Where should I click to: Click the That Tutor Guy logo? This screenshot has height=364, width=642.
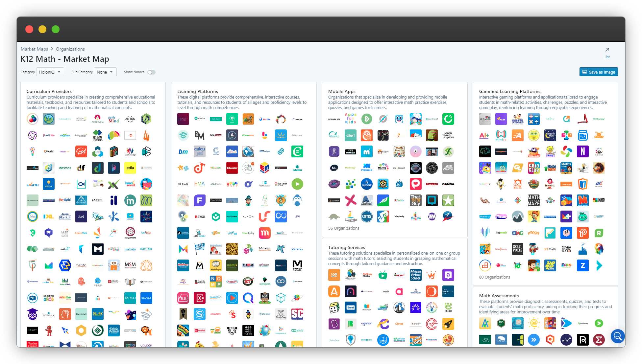pos(415,200)
